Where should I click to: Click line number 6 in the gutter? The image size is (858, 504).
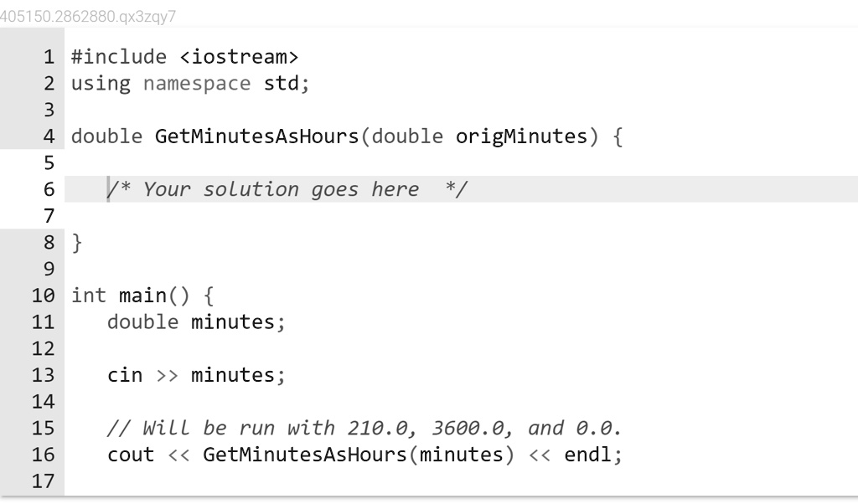coord(49,189)
